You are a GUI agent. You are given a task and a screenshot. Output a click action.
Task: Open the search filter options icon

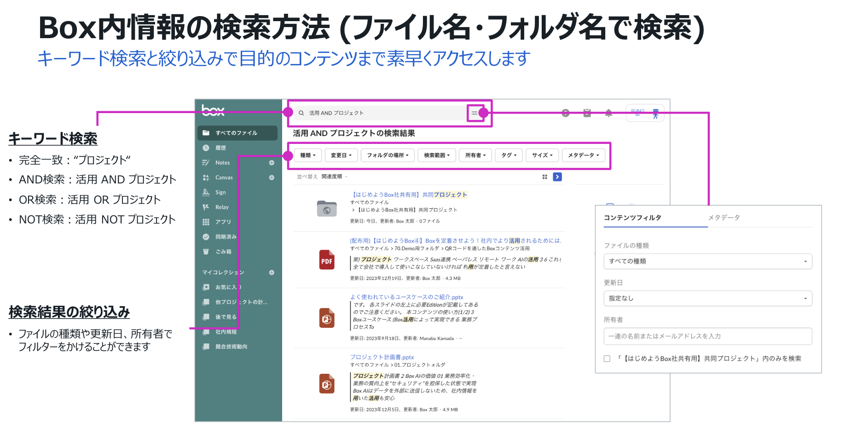pyautogui.click(x=474, y=113)
